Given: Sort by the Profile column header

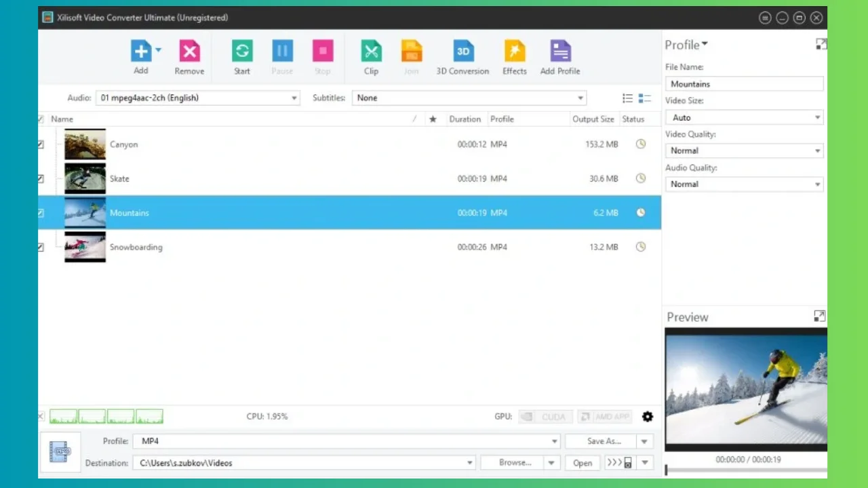Looking at the screenshot, I should (x=502, y=119).
